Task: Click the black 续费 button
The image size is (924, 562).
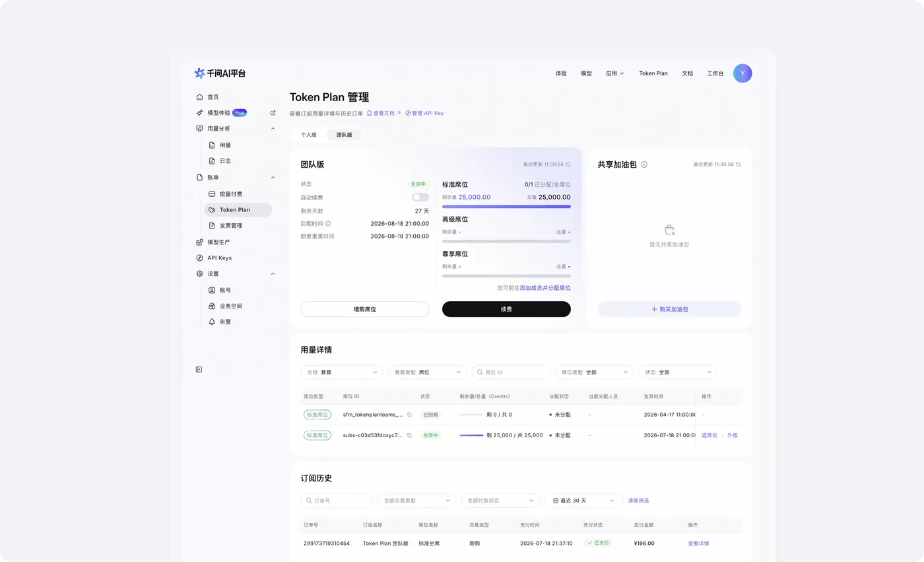Action: coord(506,309)
